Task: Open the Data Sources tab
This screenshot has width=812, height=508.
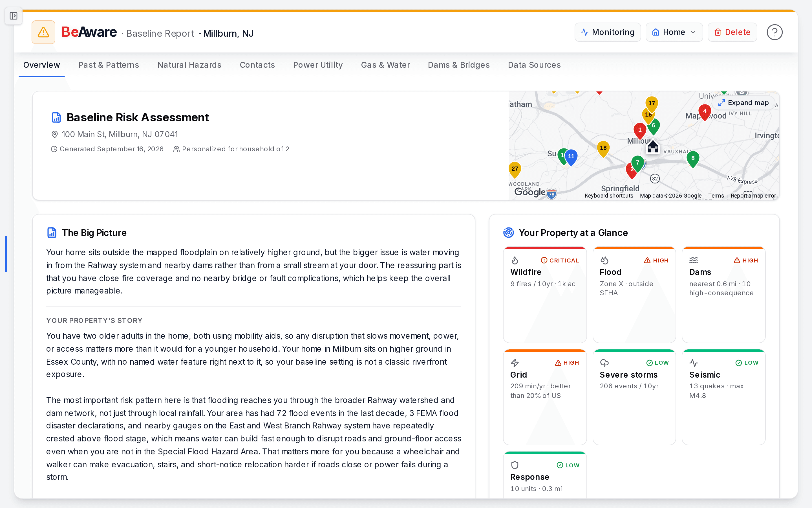Action: click(534, 65)
